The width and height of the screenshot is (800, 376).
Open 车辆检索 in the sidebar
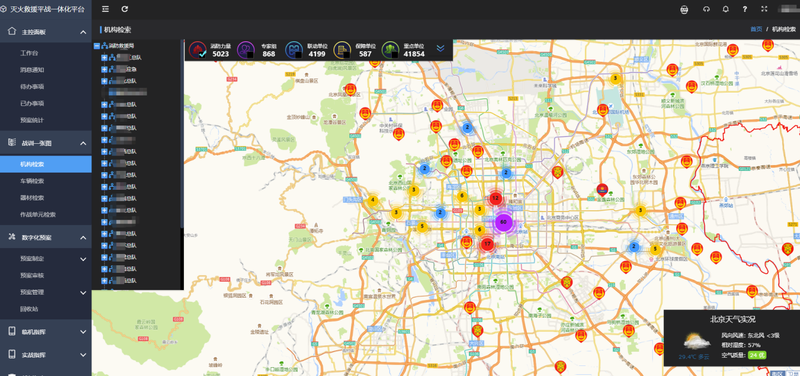tap(32, 181)
